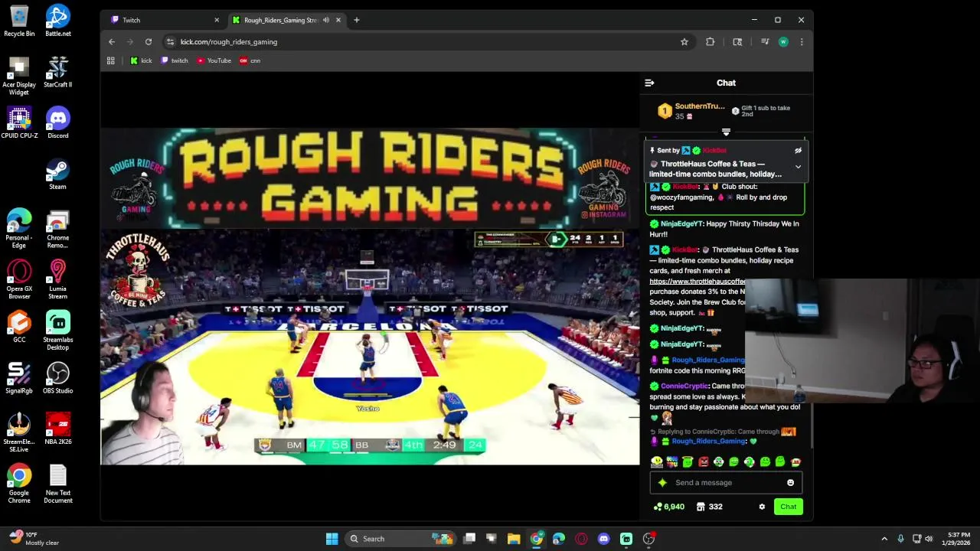Open volume control in system tray

click(x=928, y=539)
